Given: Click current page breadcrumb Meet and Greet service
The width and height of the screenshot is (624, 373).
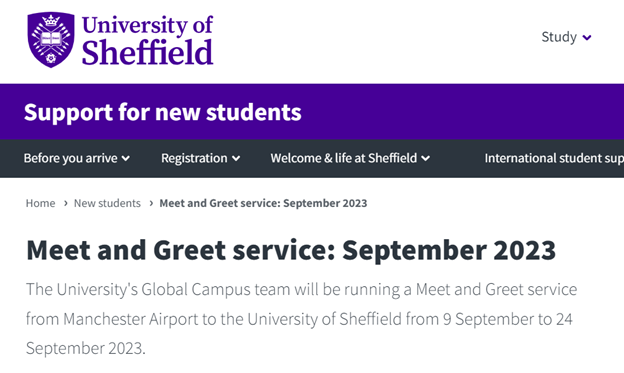Looking at the screenshot, I should [x=263, y=203].
